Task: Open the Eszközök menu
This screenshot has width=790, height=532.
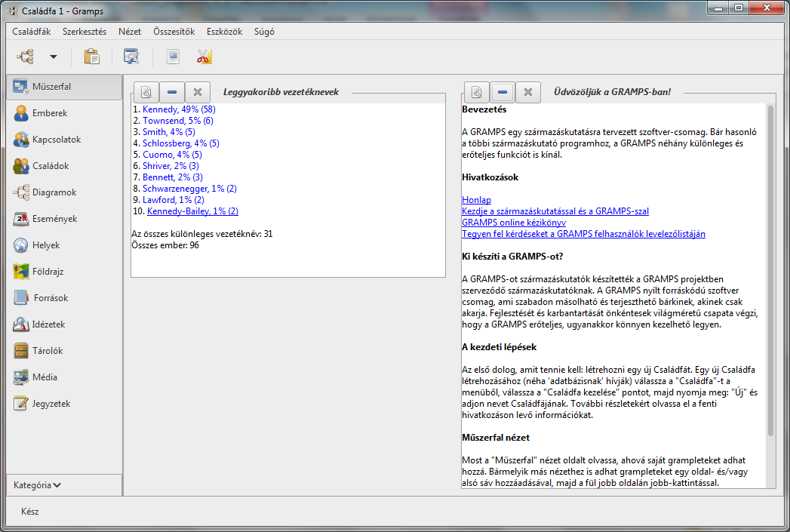Action: [224, 31]
